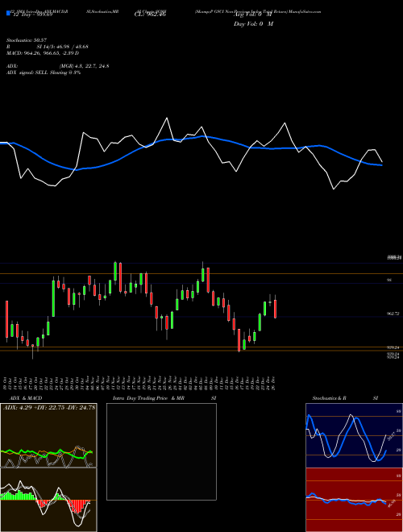Click the ADX +DY -DY values header
Image resolution: width=403 pixels, height=532 pixels.
49,407
